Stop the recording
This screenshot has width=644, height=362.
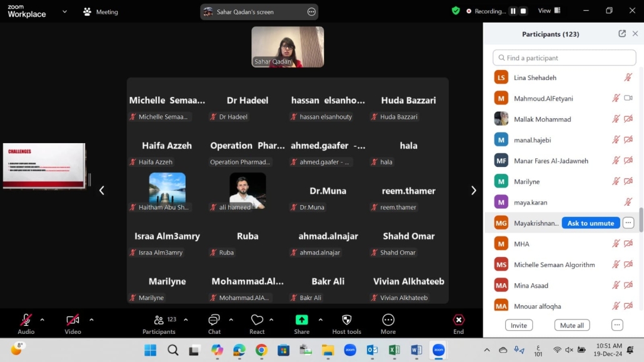(x=523, y=11)
